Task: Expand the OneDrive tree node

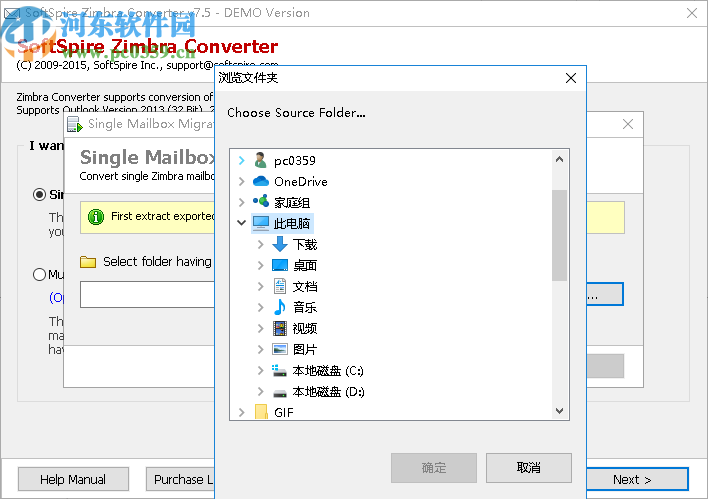Action: pos(242,182)
